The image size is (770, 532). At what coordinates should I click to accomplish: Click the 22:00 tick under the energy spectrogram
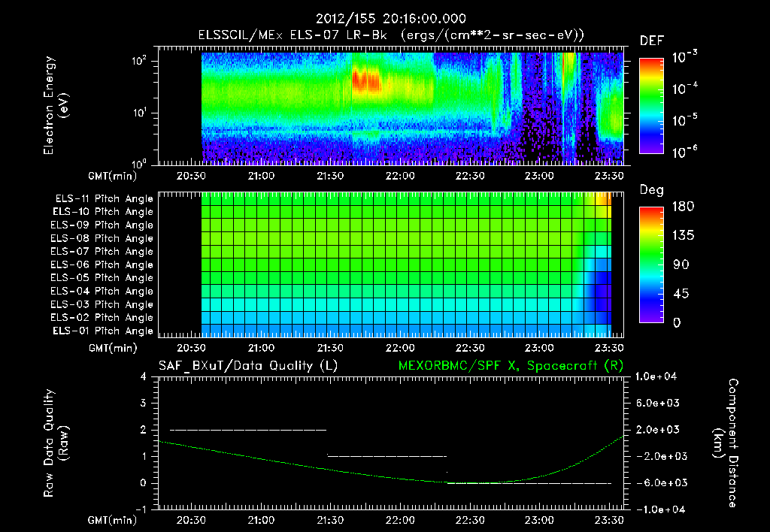click(x=400, y=176)
